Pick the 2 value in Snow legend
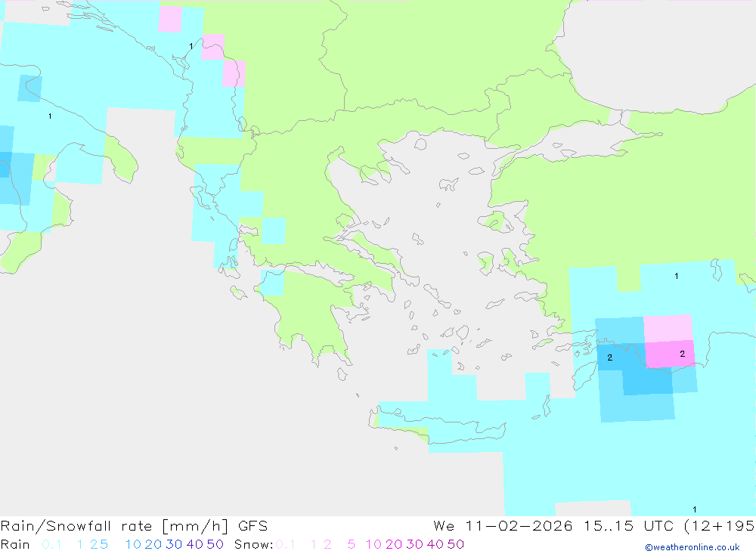 327,544
